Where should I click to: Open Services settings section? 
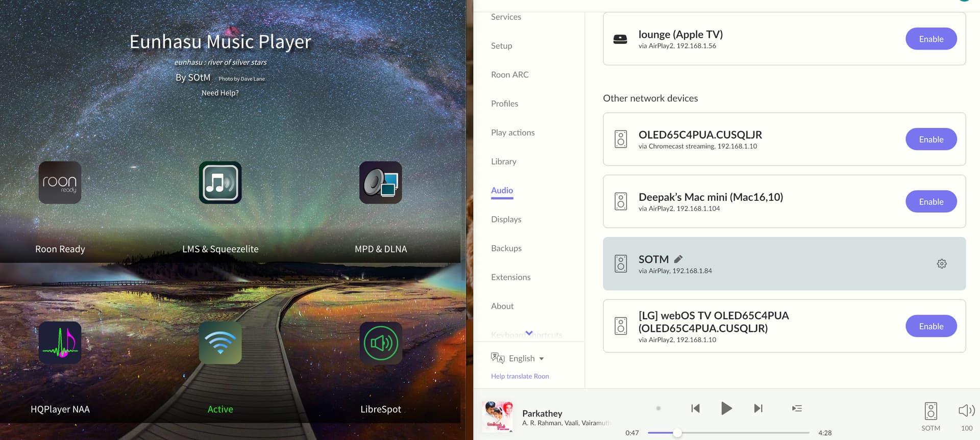click(x=506, y=17)
